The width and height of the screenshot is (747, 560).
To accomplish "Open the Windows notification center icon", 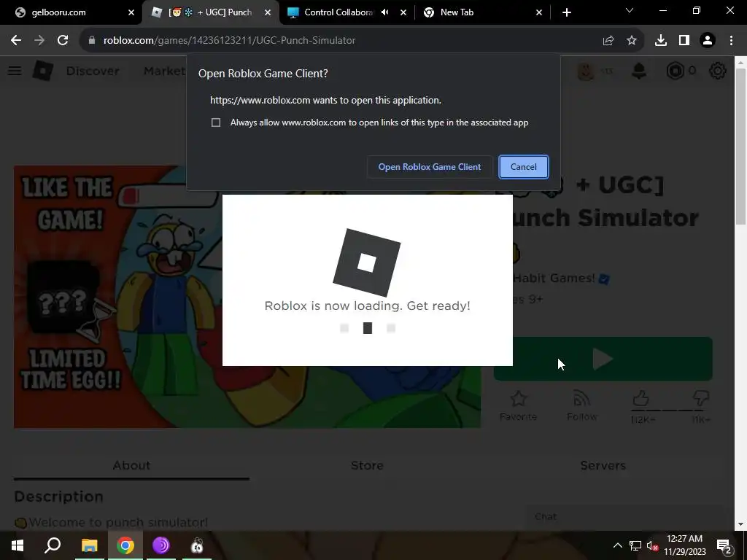I will click(724, 545).
